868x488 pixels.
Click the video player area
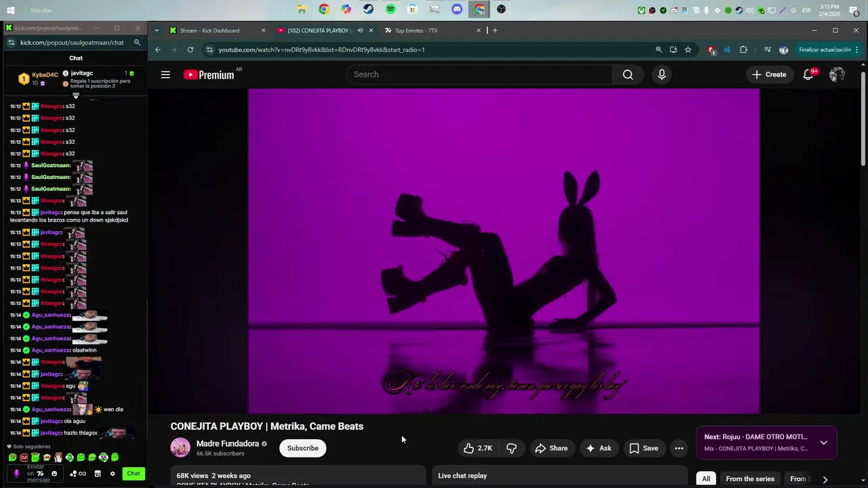pyautogui.click(x=504, y=251)
